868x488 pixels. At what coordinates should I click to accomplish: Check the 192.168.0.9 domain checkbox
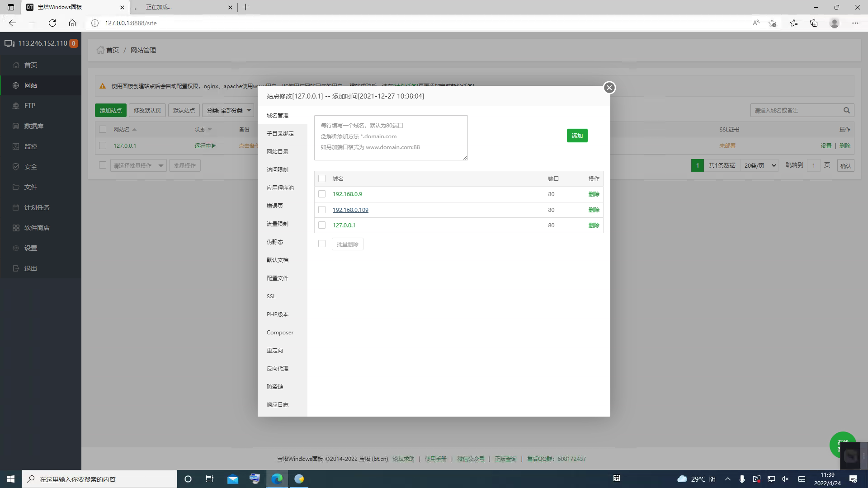[322, 194]
